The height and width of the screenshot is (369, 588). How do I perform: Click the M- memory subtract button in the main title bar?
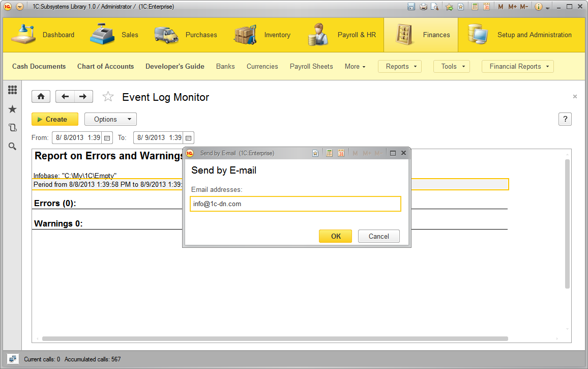click(x=524, y=7)
